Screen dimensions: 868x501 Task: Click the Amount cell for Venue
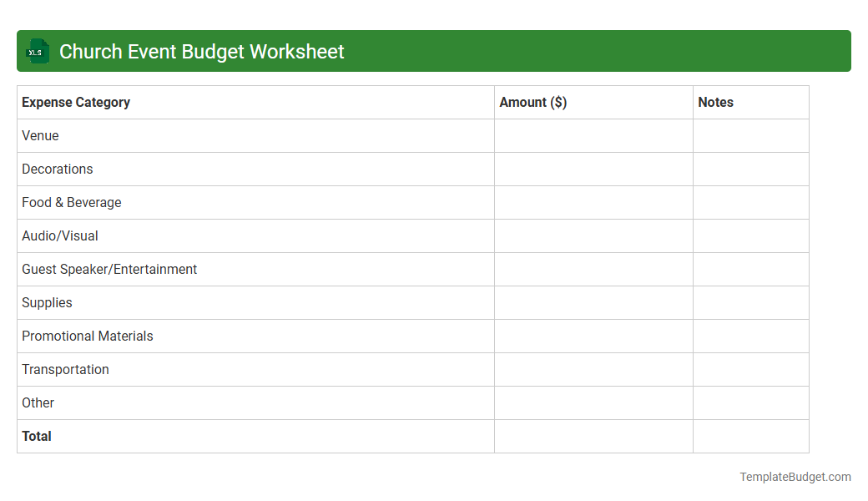point(593,135)
